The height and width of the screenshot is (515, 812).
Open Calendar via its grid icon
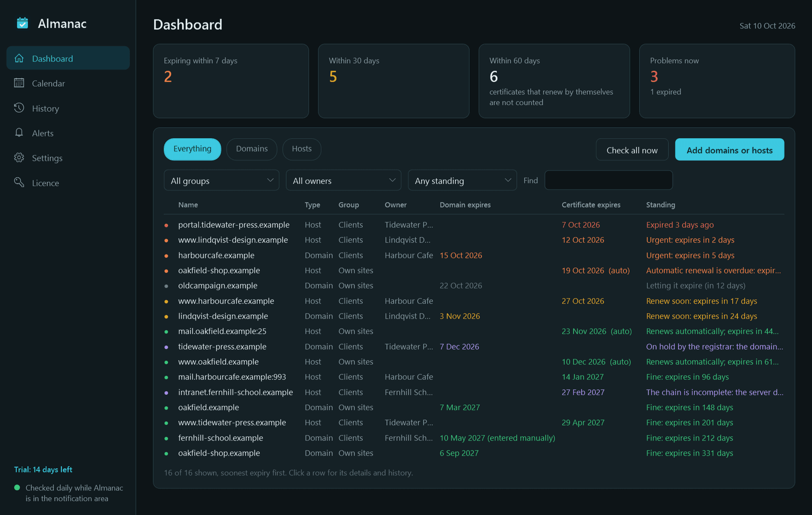(19, 83)
